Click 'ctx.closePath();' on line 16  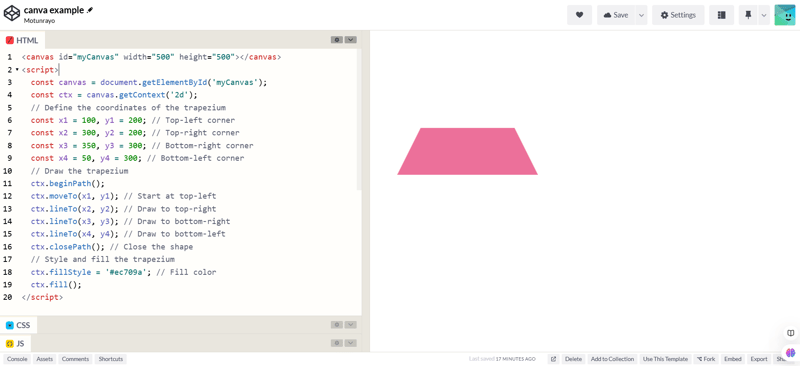pos(68,247)
